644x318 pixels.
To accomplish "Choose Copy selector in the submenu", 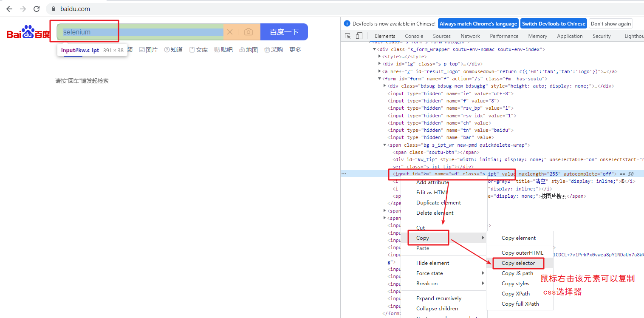I will (518, 263).
